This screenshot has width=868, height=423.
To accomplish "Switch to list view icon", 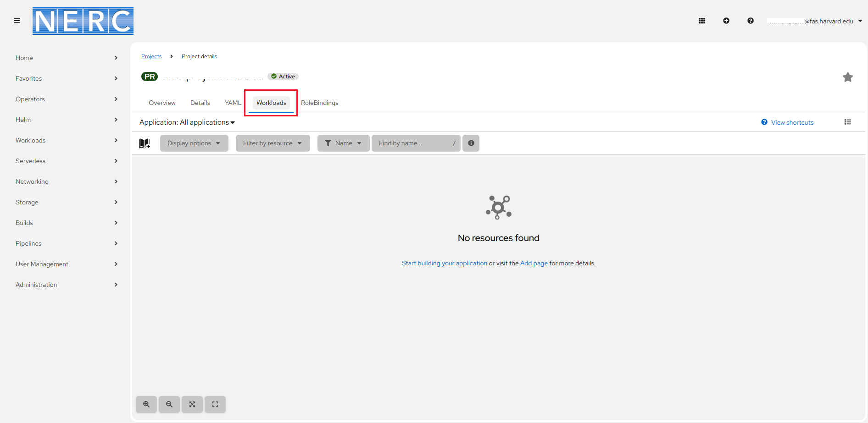I will pyautogui.click(x=847, y=122).
